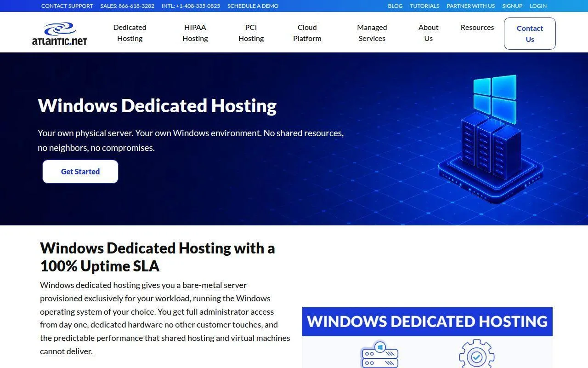The width and height of the screenshot is (588, 368).
Task: Open the HIPAA Hosting menu
Action: tap(195, 33)
